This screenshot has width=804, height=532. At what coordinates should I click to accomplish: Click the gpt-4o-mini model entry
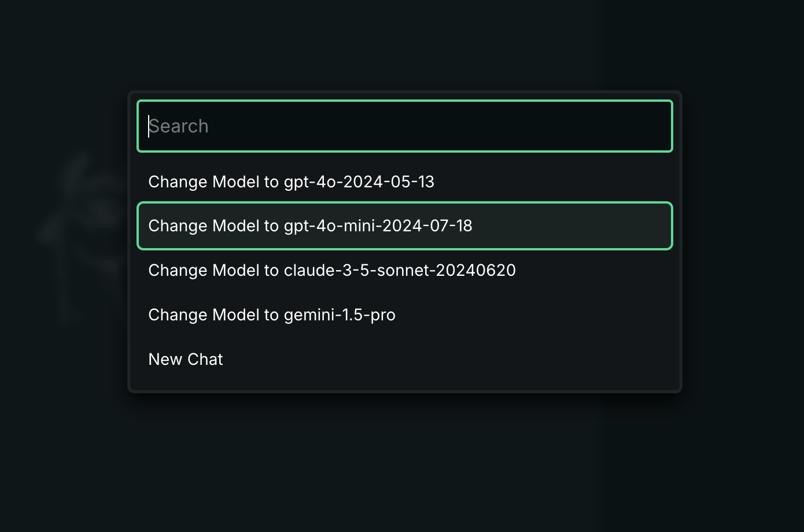pos(310,226)
